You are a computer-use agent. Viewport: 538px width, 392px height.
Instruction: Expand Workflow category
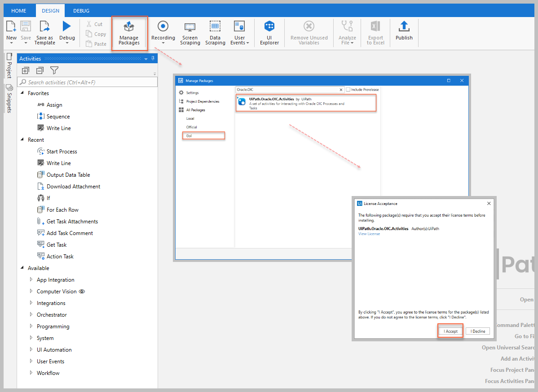pos(31,373)
